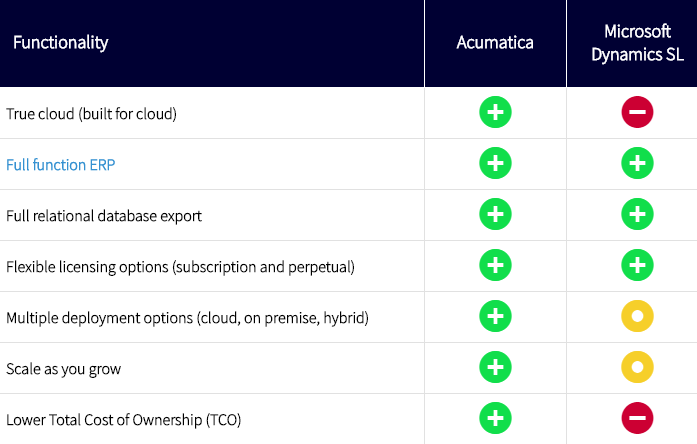Open the Full function ERP link
697x444 pixels.
click(x=60, y=165)
